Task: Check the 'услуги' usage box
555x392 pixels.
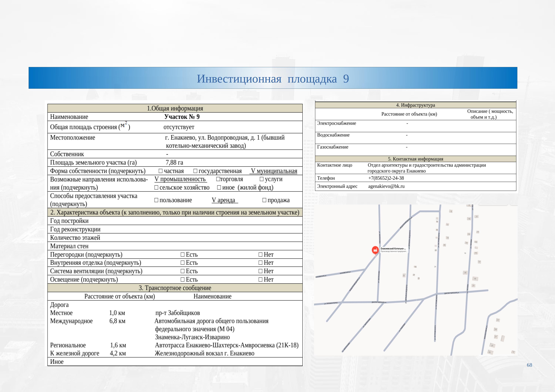Action: pos(262,179)
